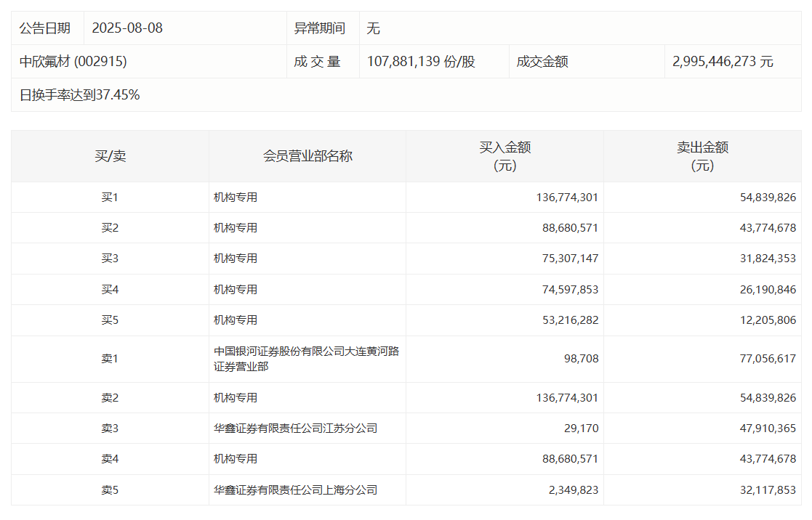Click the 成交量 value 107,881,139 份/股
The image size is (812, 520).
click(x=421, y=62)
